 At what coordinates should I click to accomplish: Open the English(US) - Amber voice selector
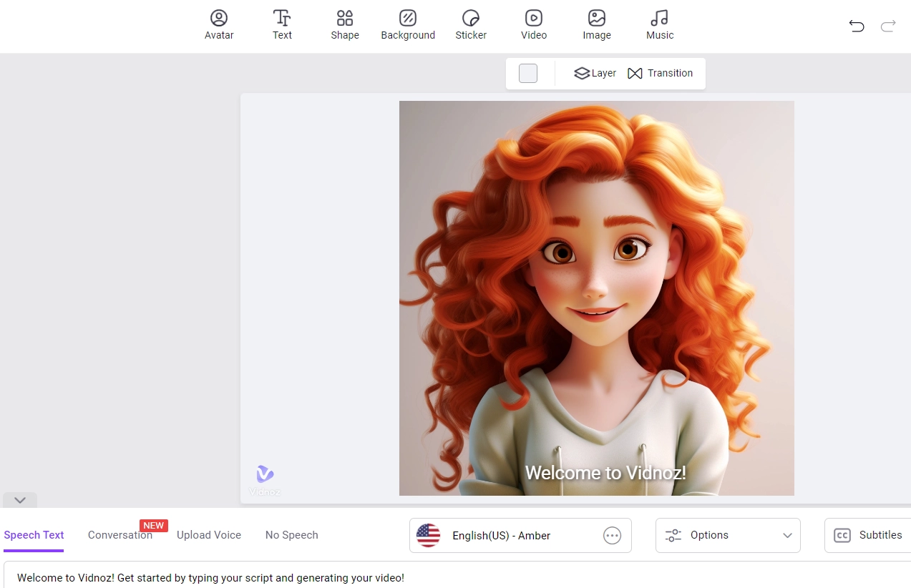coord(520,535)
